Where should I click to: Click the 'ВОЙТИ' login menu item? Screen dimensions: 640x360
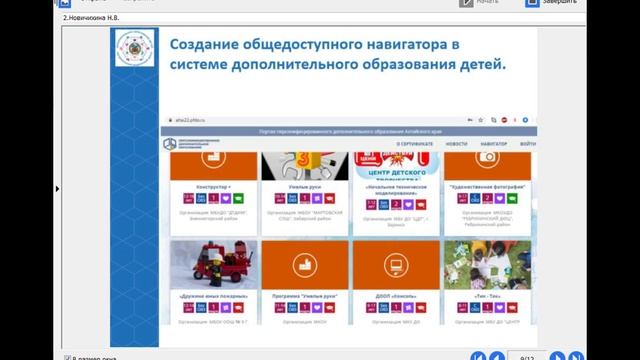(528, 144)
